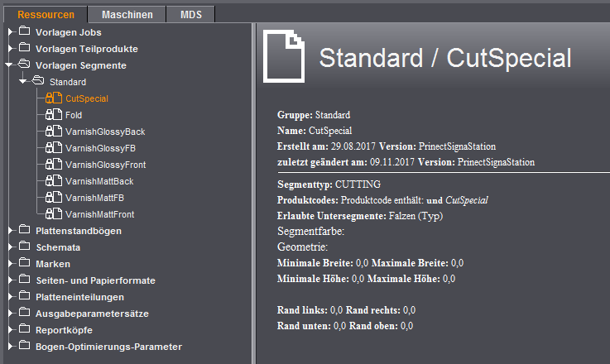Click the 'Standard / CutSpecial' heading
Screen dimensions: 610x364
tap(445, 58)
